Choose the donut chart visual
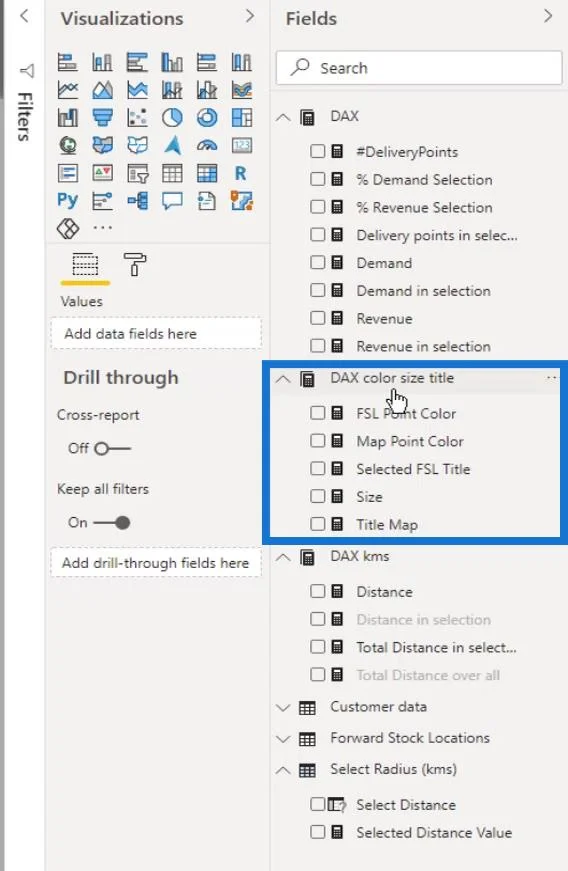The height and width of the screenshot is (871, 568). pos(207,117)
